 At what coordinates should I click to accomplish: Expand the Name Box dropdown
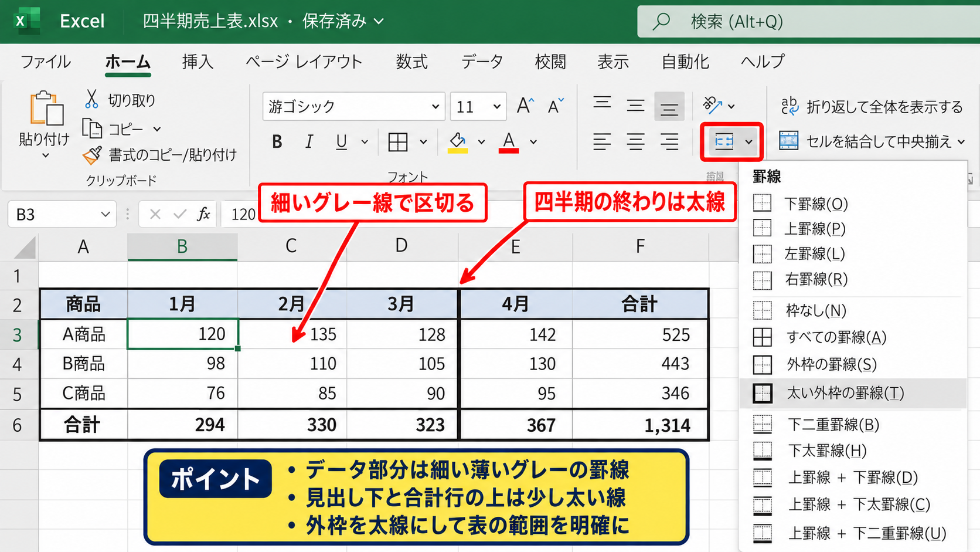[105, 214]
